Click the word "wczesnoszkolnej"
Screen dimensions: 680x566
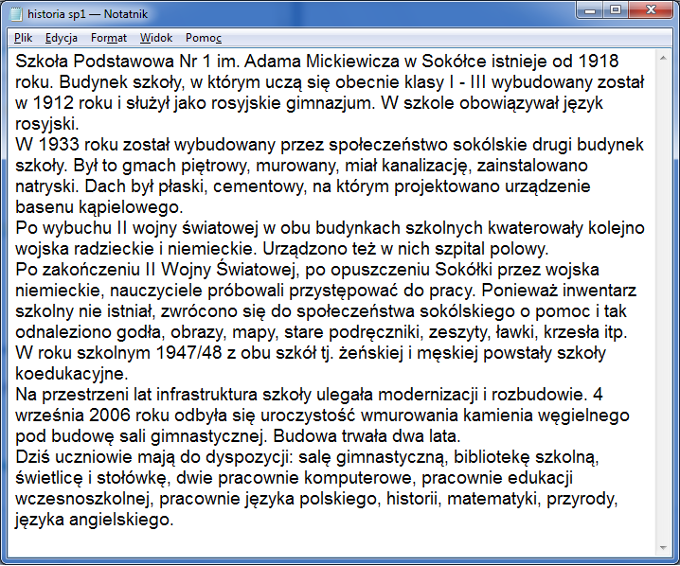coord(83,498)
